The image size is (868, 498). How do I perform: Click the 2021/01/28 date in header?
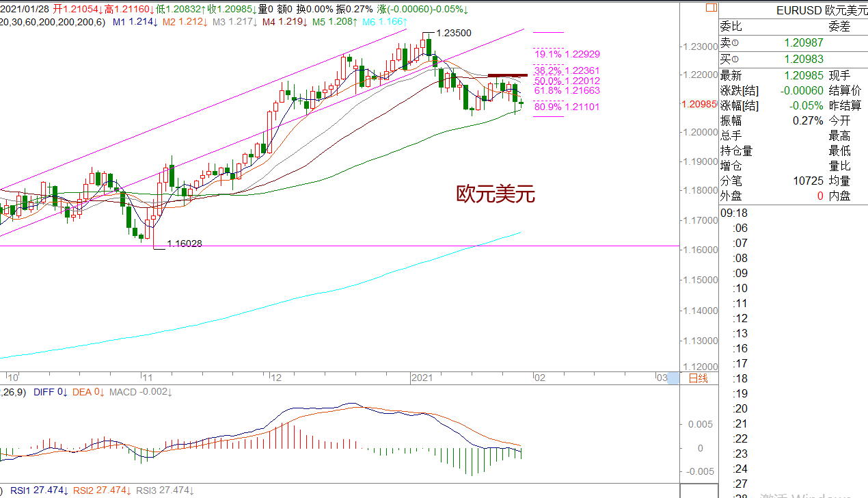pyautogui.click(x=25, y=10)
